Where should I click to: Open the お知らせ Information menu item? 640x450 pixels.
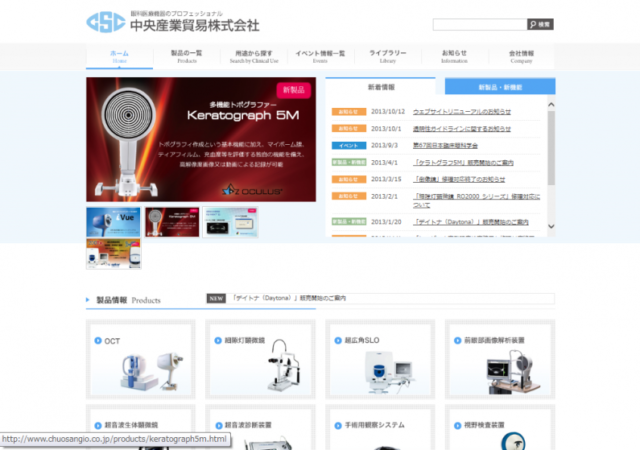[x=454, y=56]
